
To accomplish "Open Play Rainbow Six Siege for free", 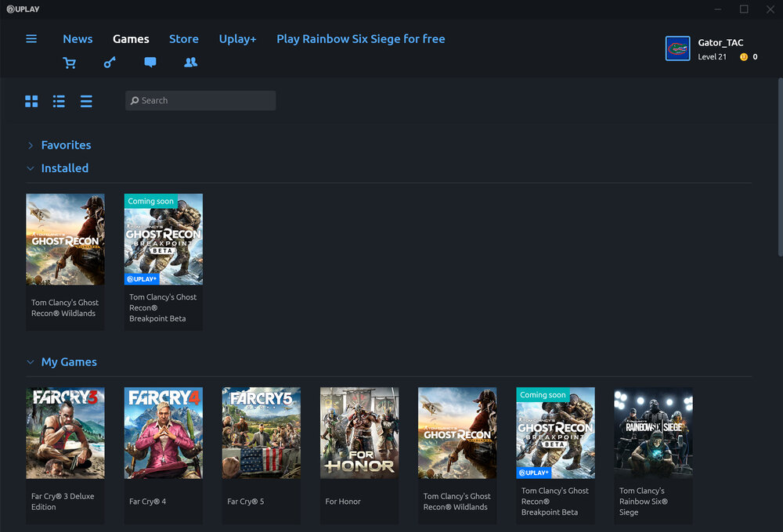I will point(360,39).
